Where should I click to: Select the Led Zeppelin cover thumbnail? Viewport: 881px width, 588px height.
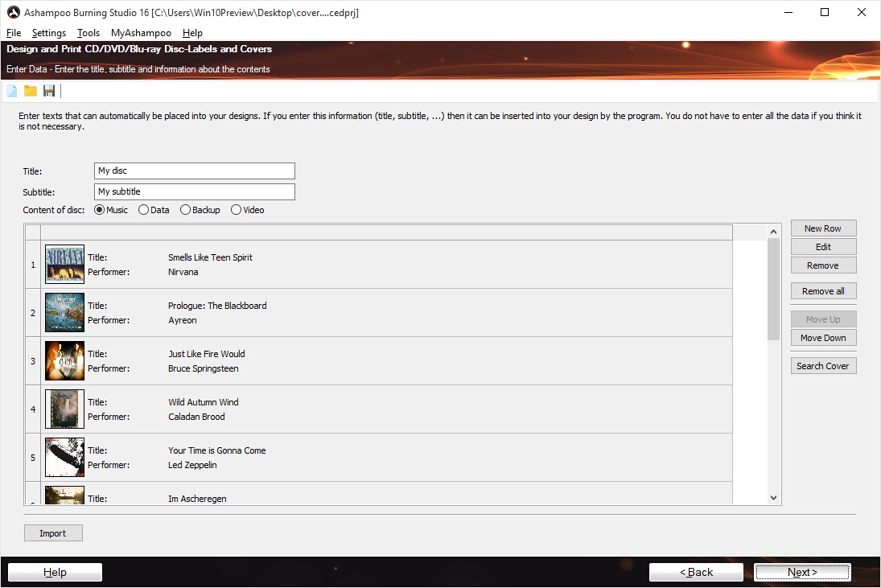click(x=64, y=458)
